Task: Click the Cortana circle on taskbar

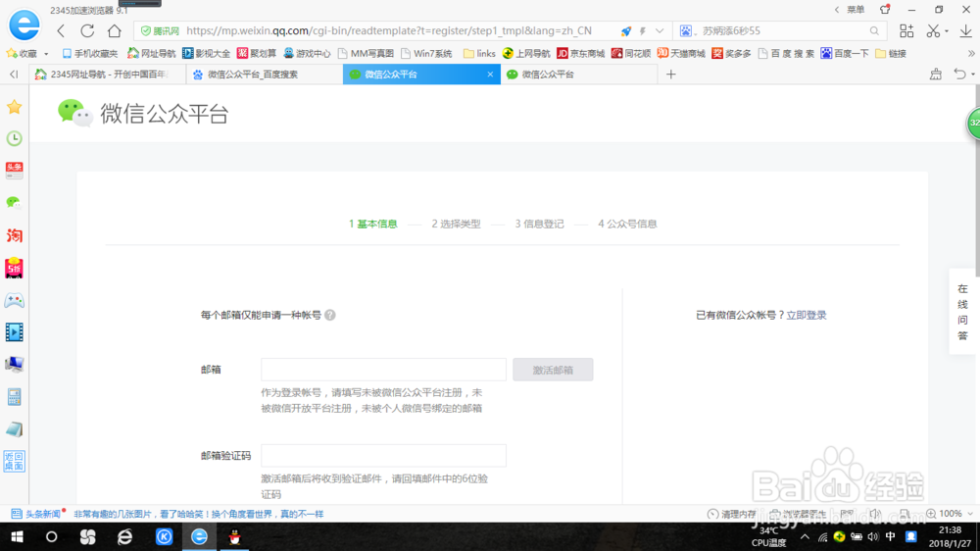Action: (51, 536)
